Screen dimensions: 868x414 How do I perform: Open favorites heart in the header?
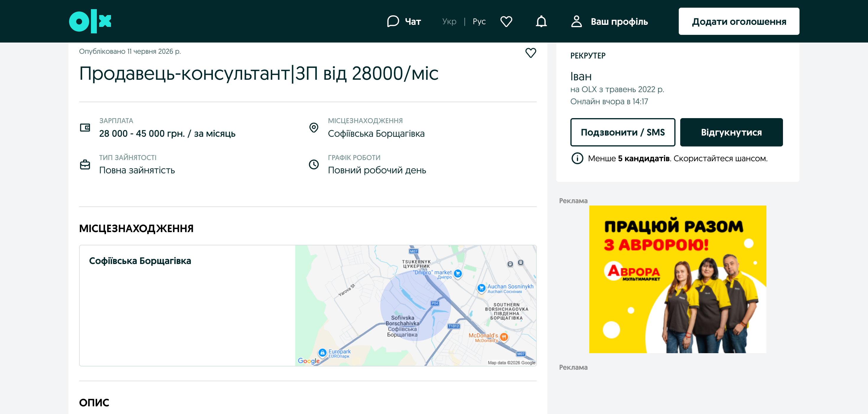pos(506,21)
